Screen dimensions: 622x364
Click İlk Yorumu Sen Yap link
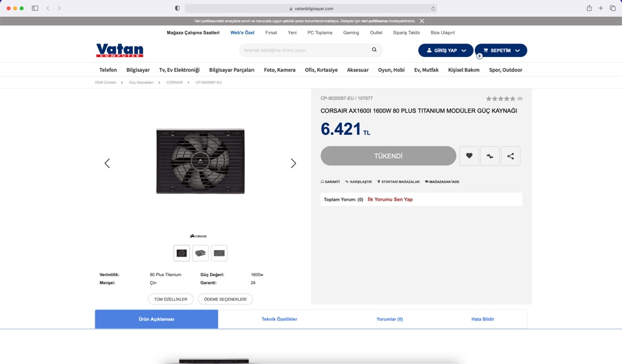click(390, 199)
